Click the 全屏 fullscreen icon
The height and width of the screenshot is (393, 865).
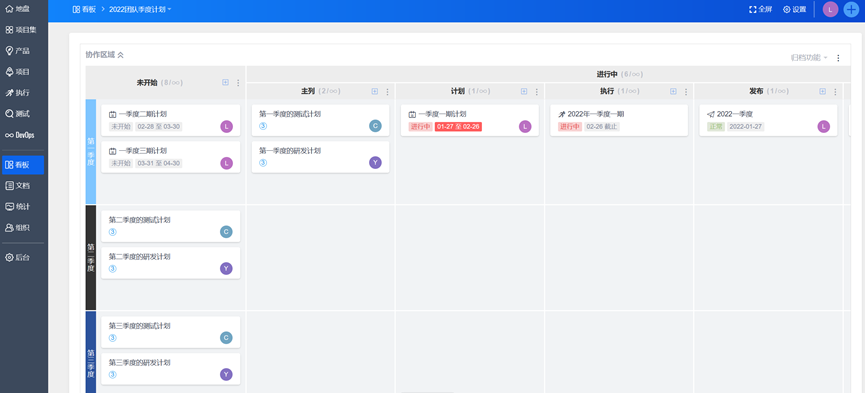(x=761, y=9)
